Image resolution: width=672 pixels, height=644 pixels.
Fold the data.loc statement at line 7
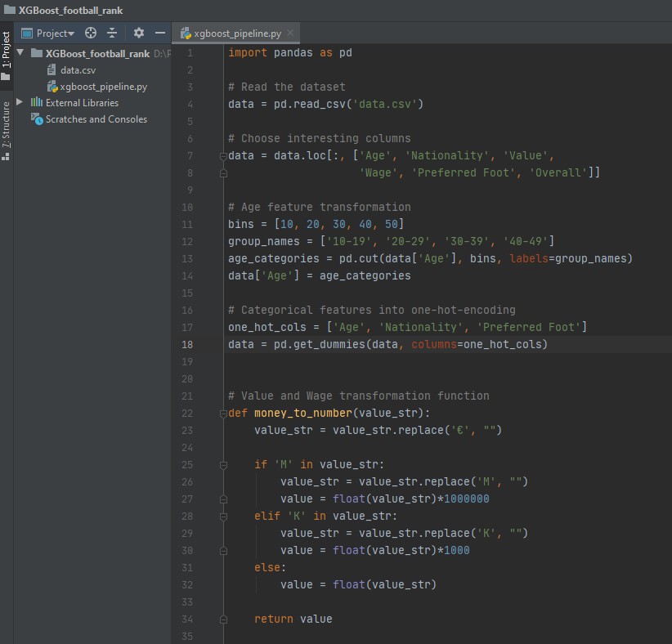pyautogui.click(x=223, y=156)
